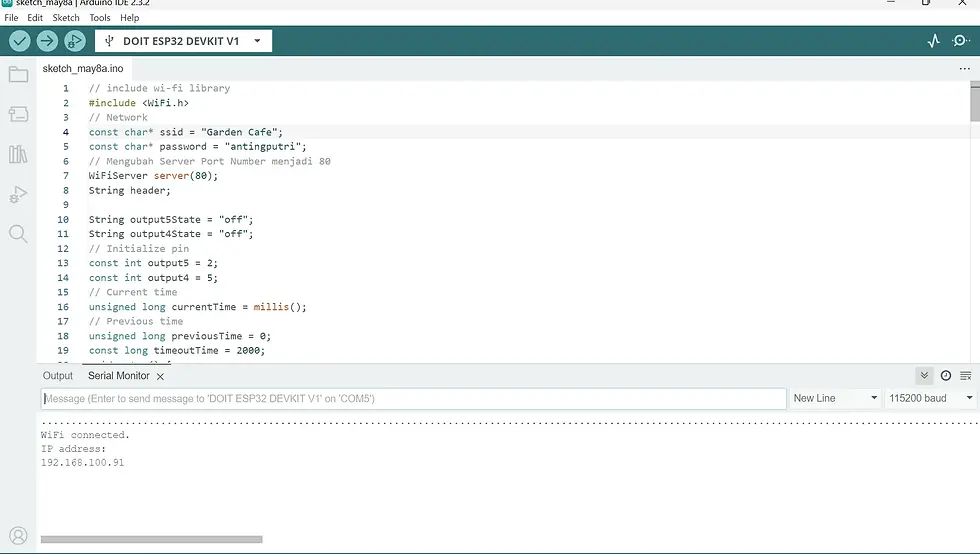980x554 pixels.
Task: Click the "Mengubah Server Port Number" comment
Action: [209, 161]
